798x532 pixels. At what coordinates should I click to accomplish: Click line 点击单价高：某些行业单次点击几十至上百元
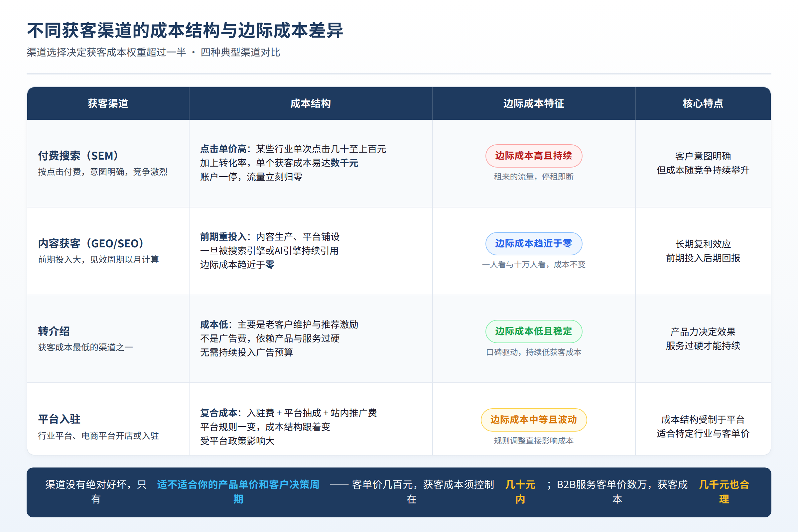[293, 149]
